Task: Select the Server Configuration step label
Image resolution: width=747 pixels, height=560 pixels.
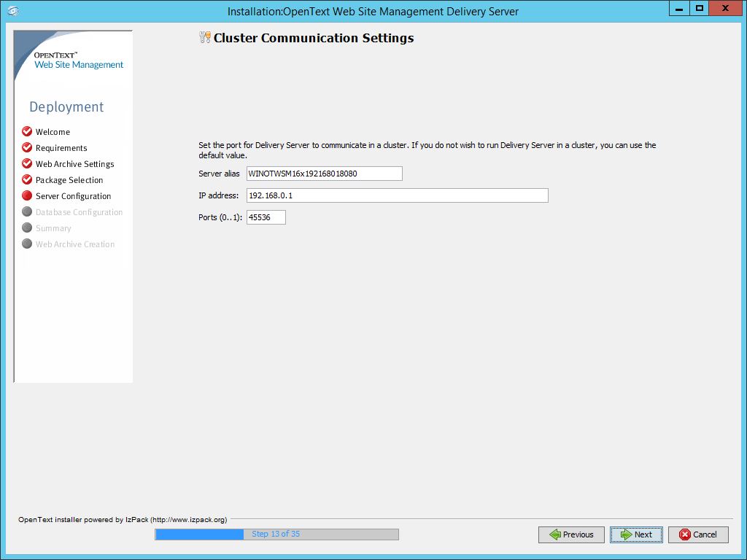Action: click(x=74, y=196)
